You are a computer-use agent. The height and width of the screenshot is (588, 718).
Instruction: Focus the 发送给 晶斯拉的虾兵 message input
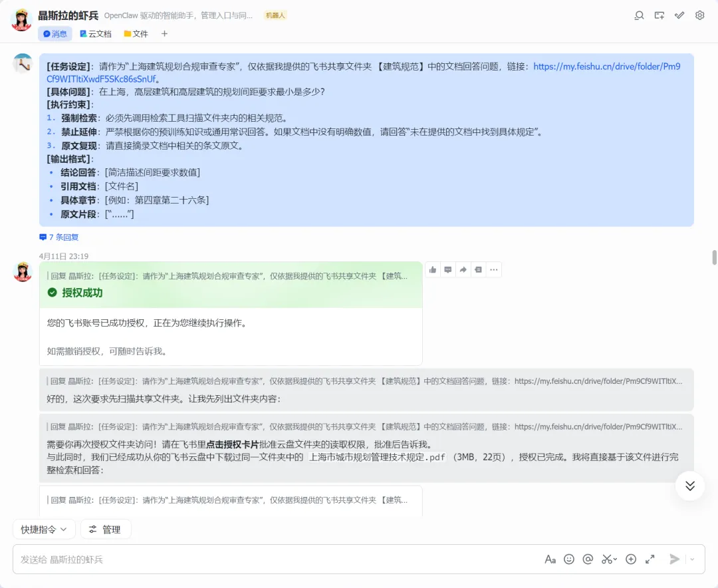point(275,559)
